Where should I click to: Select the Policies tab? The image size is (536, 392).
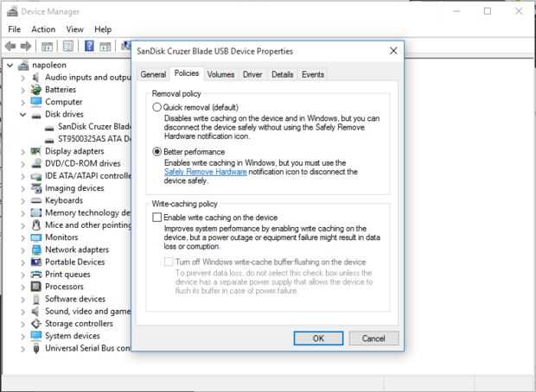[187, 73]
